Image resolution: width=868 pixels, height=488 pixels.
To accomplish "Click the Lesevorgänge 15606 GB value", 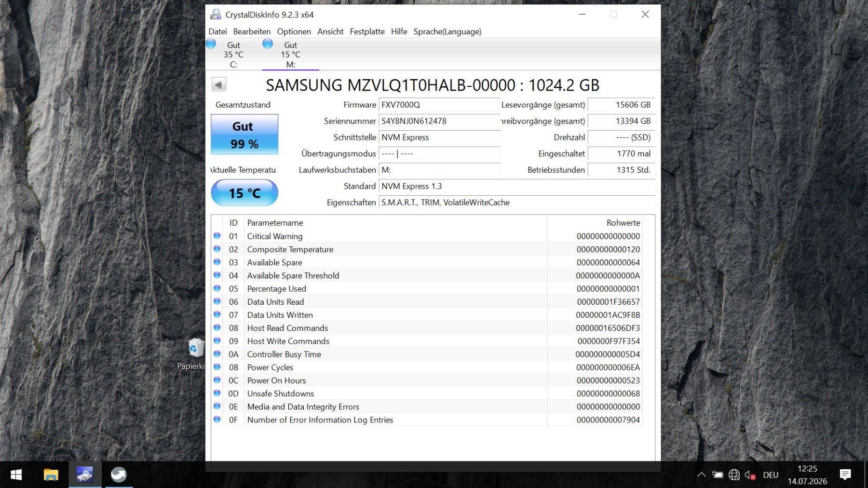I will tap(621, 105).
